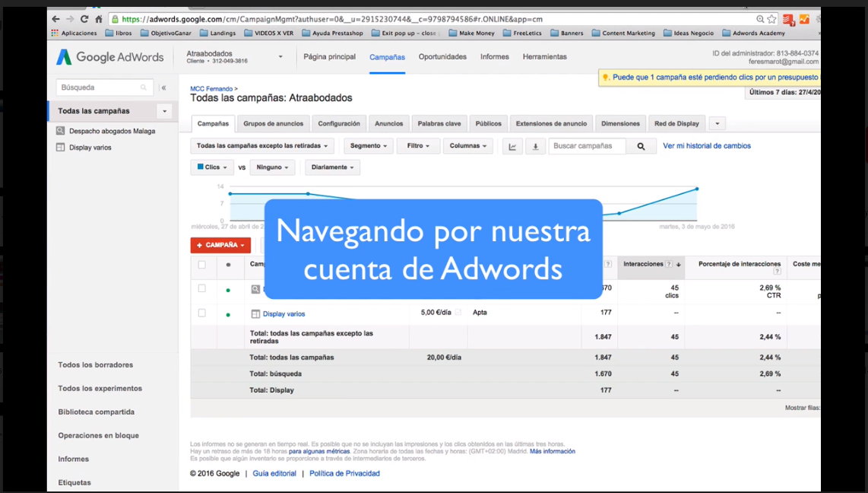Screen dimensions: 868x493
Task: Click the search magnifier button for campaigns
Action: tap(641, 146)
